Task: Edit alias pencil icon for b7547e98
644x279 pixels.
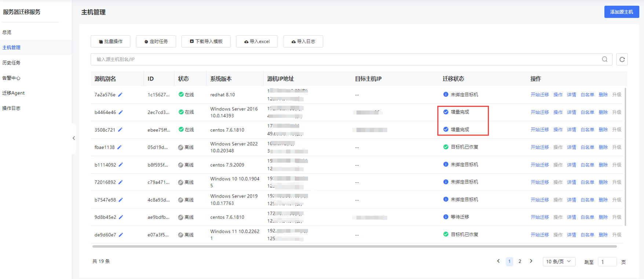Action: point(121,200)
